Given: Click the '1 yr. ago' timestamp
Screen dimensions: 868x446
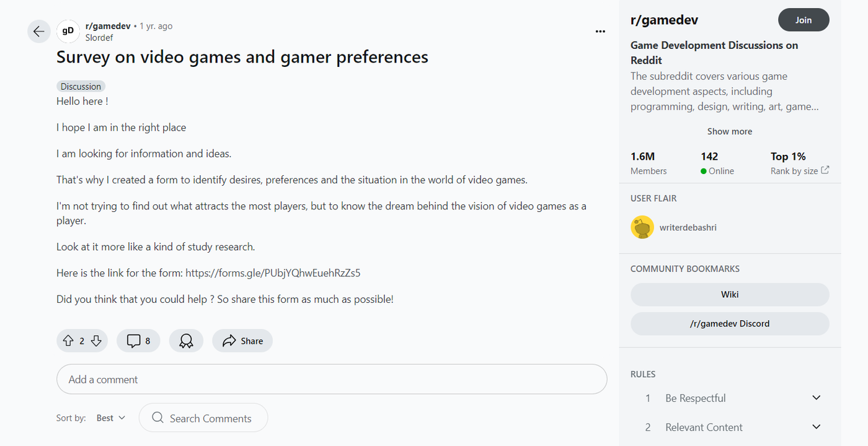Looking at the screenshot, I should point(156,26).
